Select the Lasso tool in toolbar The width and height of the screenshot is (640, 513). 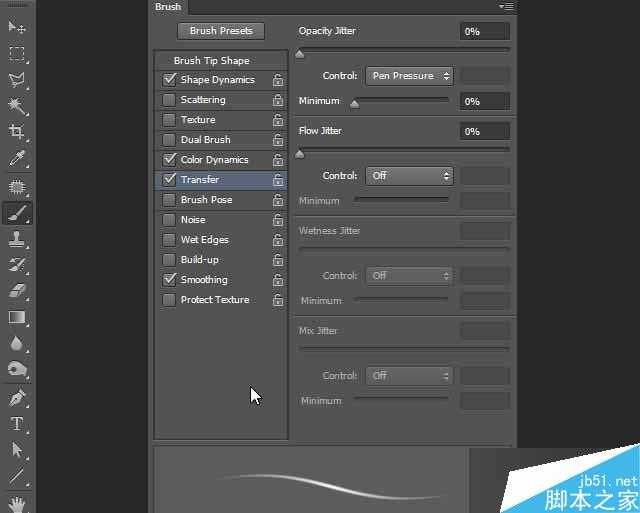pyautogui.click(x=17, y=80)
